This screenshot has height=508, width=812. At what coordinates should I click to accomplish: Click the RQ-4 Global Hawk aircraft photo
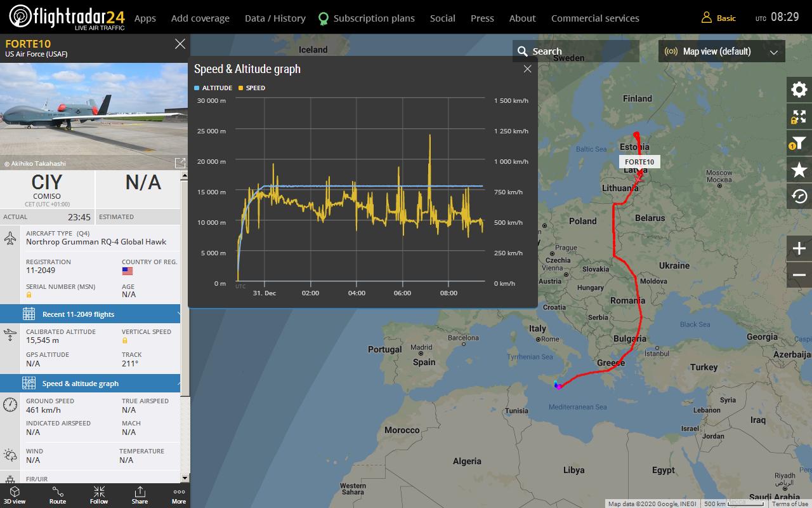pyautogui.click(x=94, y=116)
